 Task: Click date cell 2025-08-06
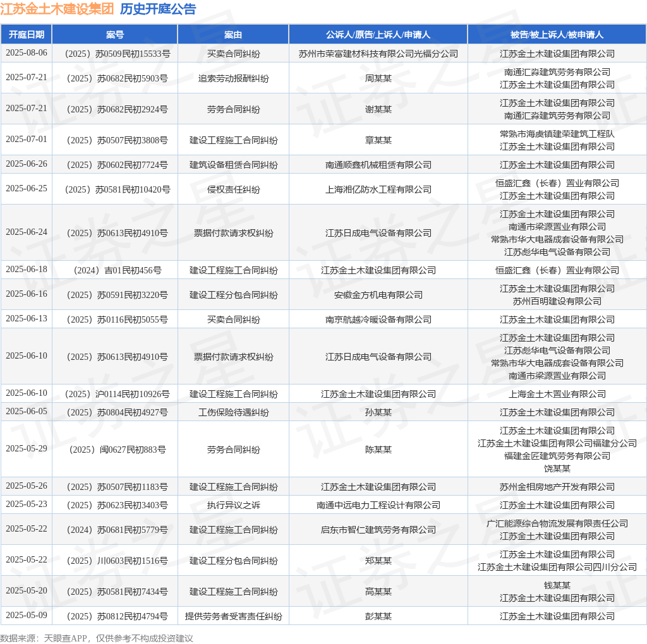point(27,53)
